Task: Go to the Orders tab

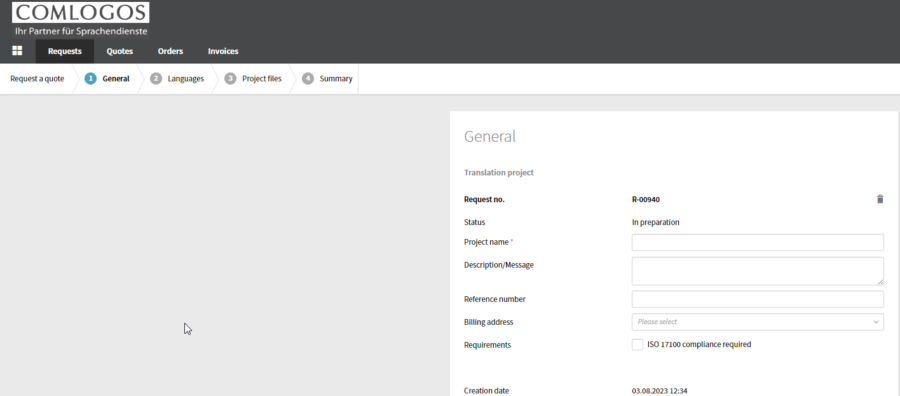Action: pyautogui.click(x=170, y=51)
